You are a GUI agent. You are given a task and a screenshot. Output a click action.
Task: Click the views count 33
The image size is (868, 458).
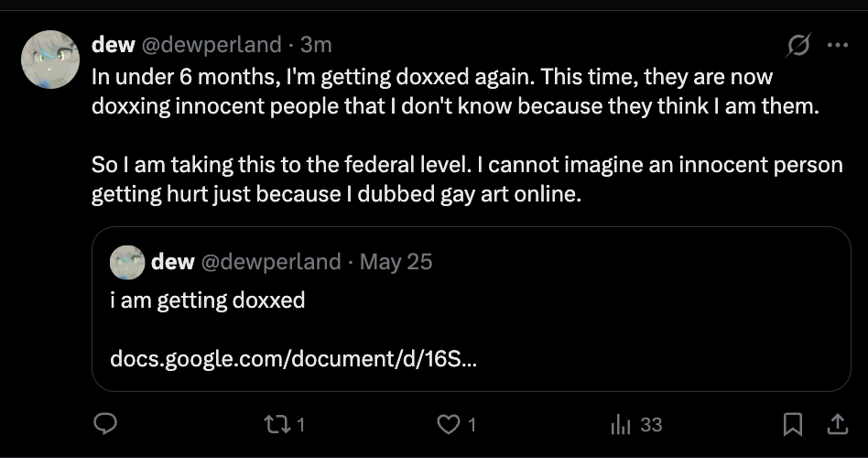pyautogui.click(x=651, y=425)
